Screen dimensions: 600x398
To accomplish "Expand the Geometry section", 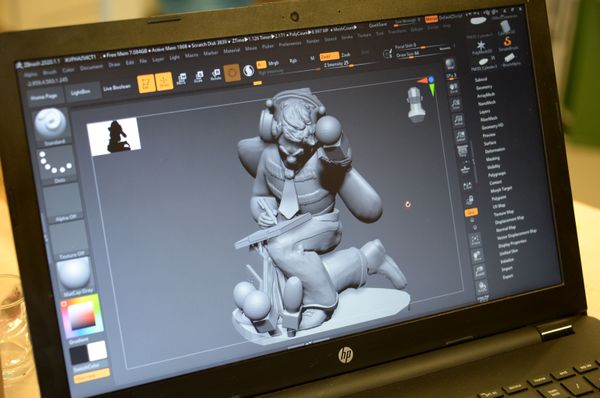I will [x=484, y=87].
